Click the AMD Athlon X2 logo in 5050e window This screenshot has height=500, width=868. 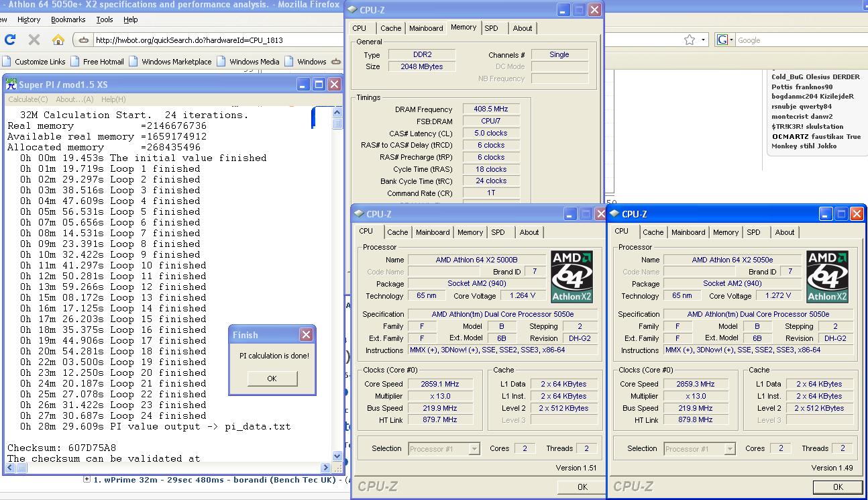tap(827, 277)
